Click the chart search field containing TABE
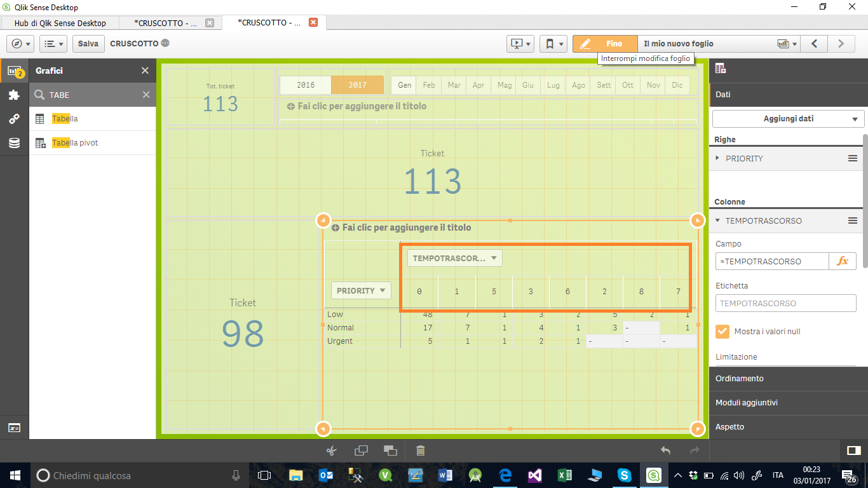 [92, 95]
